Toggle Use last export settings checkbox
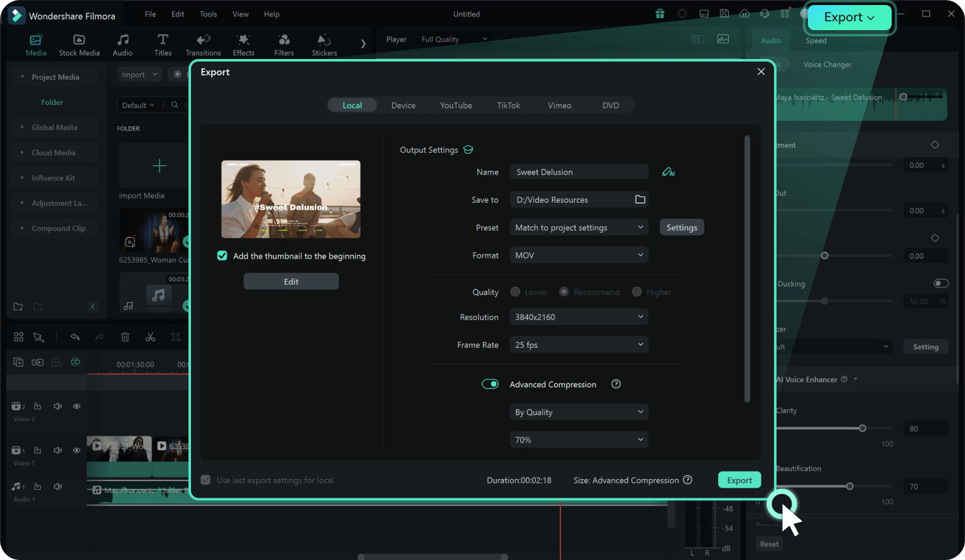The width and height of the screenshot is (965, 560). (x=205, y=480)
